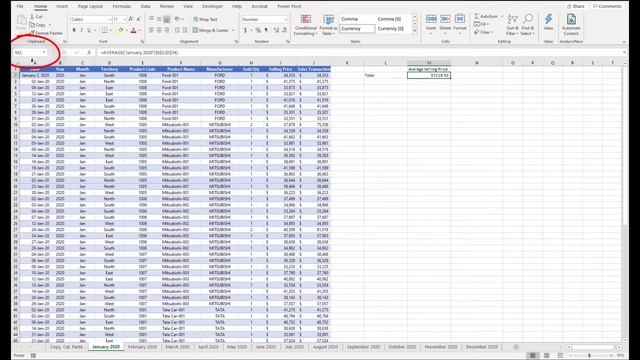Screen dimensions: 640x360
Task: Toggle Wrap Text
Action: (205, 19)
